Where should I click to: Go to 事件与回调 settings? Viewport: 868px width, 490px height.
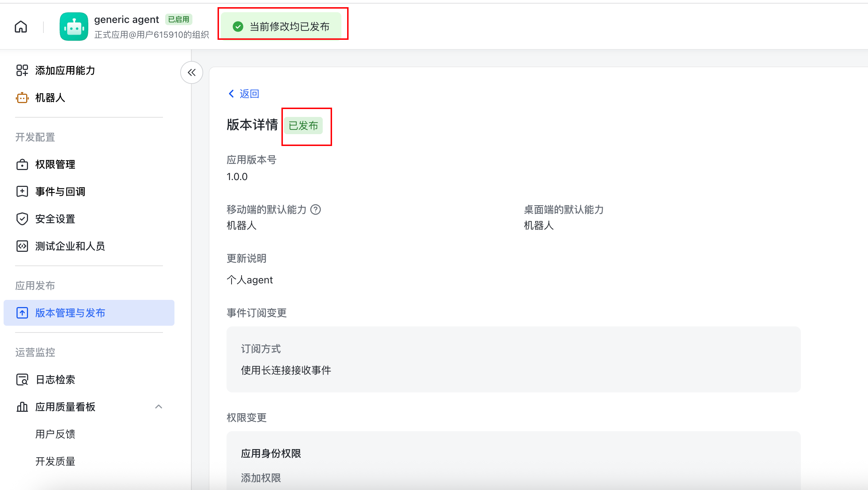click(x=60, y=192)
